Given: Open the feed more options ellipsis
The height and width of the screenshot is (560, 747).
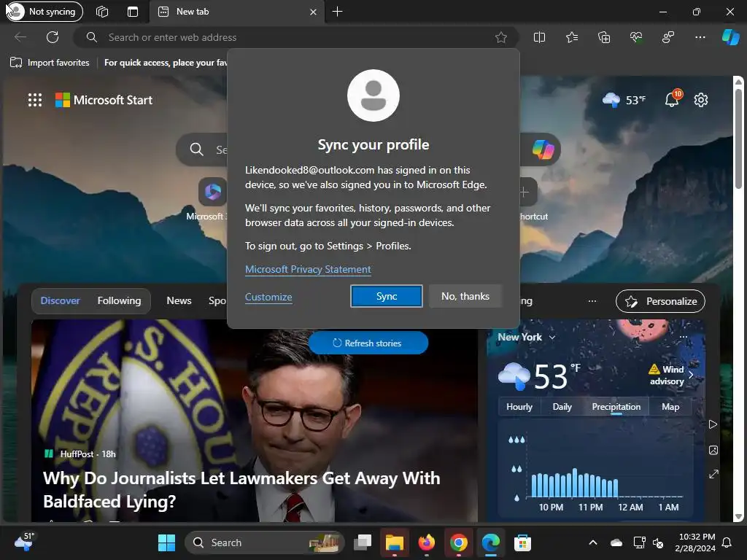Looking at the screenshot, I should [592, 301].
